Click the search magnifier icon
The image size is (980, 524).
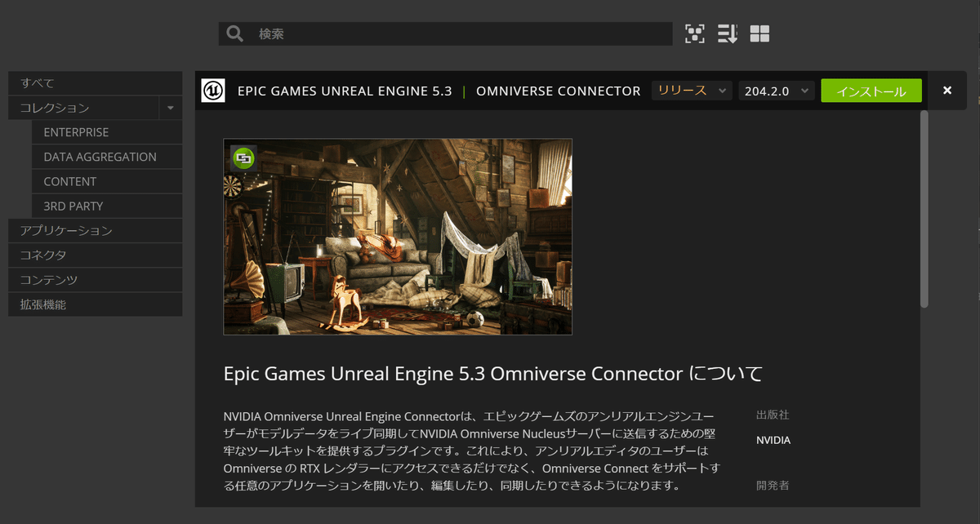tap(234, 33)
